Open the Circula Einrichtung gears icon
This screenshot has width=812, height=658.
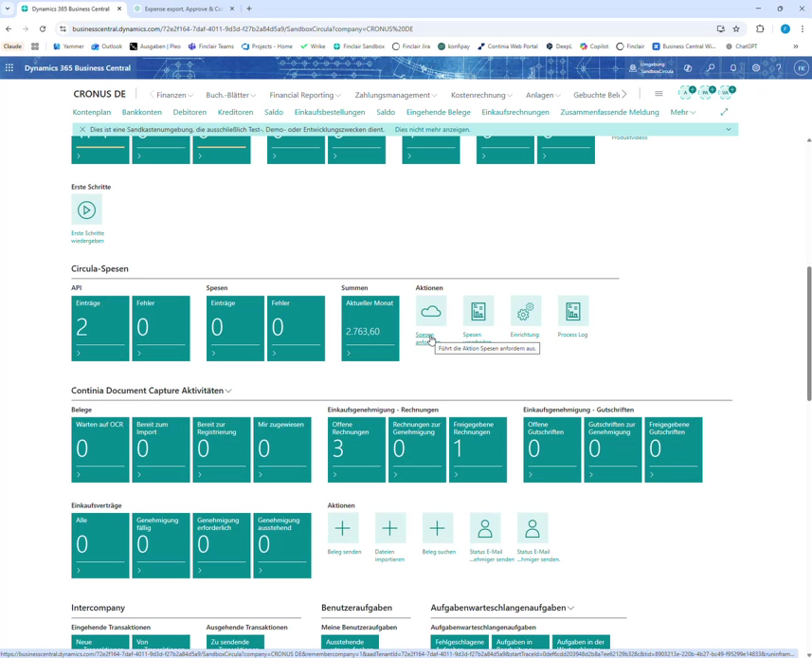click(x=526, y=311)
